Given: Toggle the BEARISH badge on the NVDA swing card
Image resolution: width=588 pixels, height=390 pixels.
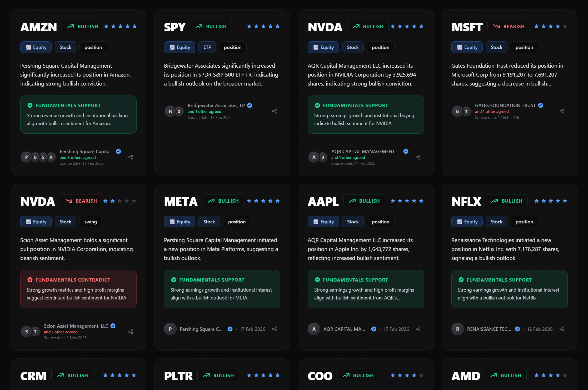Looking at the screenshot, I should click(x=81, y=201).
